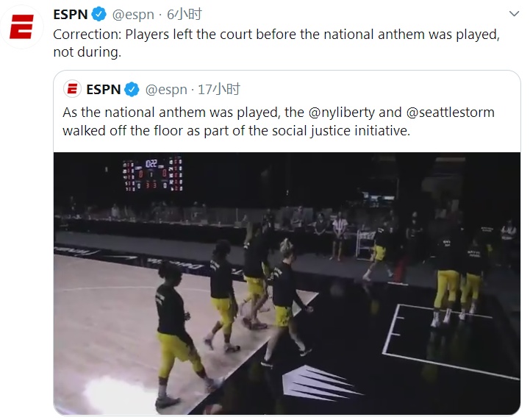The width and height of the screenshot is (530, 420).
Task: Click the scoreboard shown in the video
Action: pyautogui.click(x=152, y=174)
